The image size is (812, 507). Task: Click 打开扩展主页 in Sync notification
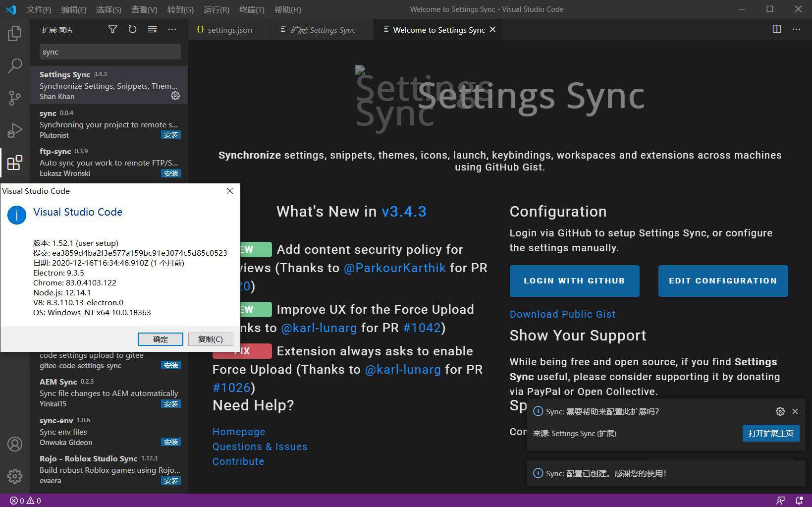[770, 433]
